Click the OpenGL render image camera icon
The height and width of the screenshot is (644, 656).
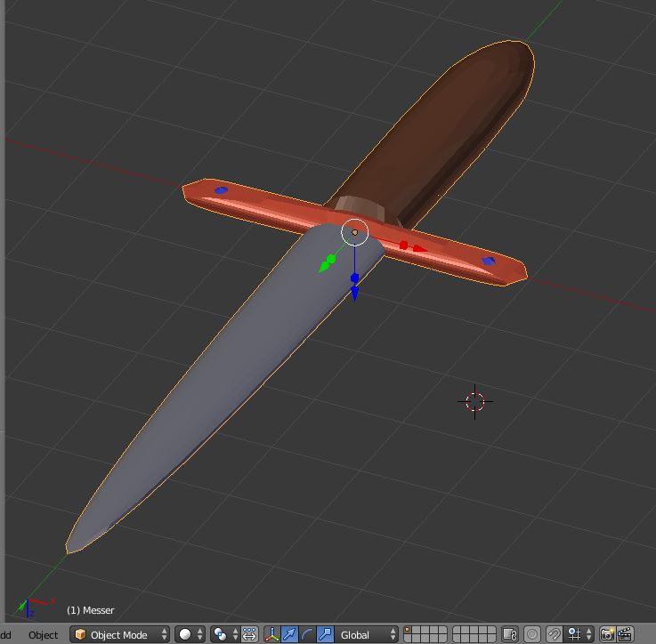(607, 634)
